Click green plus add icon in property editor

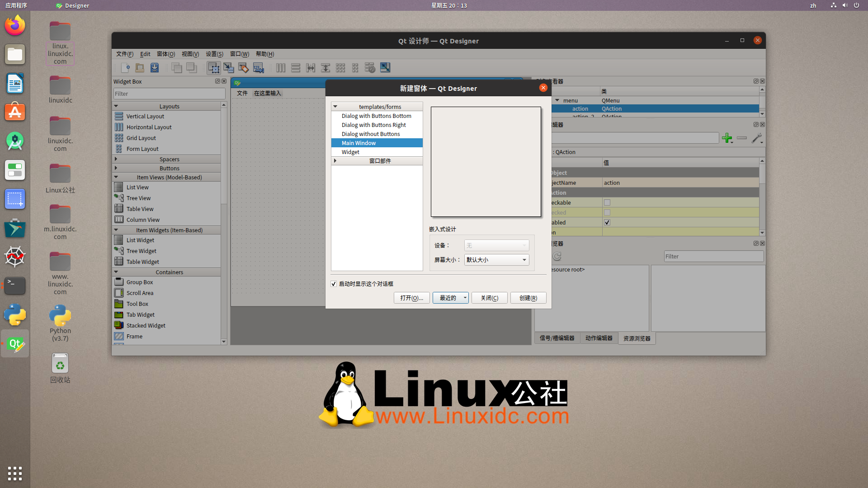click(x=727, y=138)
